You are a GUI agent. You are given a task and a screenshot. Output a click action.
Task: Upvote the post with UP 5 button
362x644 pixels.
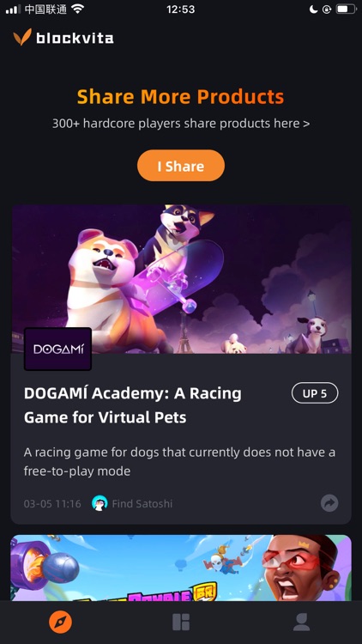click(315, 393)
